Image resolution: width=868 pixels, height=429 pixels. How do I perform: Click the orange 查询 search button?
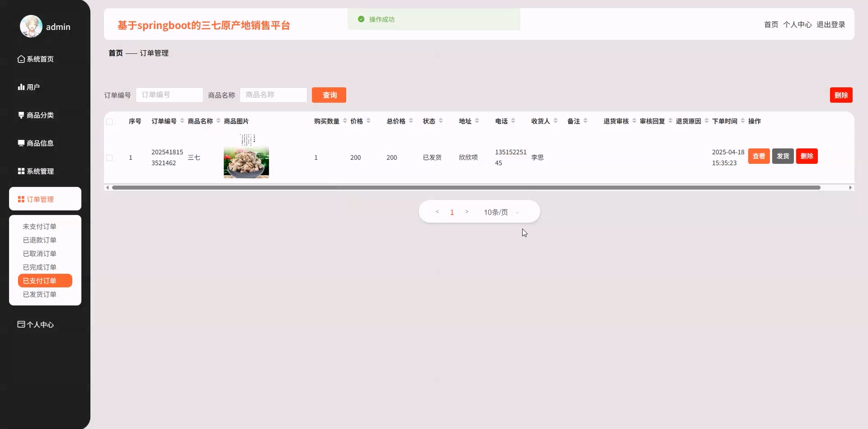[329, 95]
